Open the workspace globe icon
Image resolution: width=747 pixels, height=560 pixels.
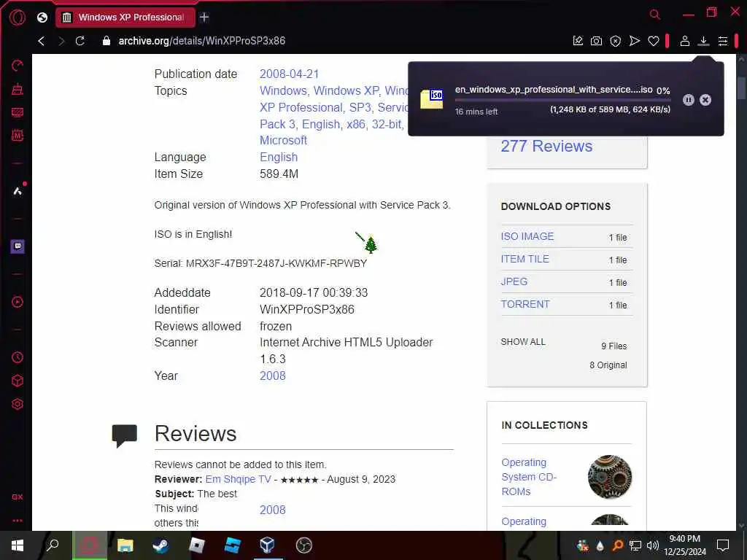42,17
